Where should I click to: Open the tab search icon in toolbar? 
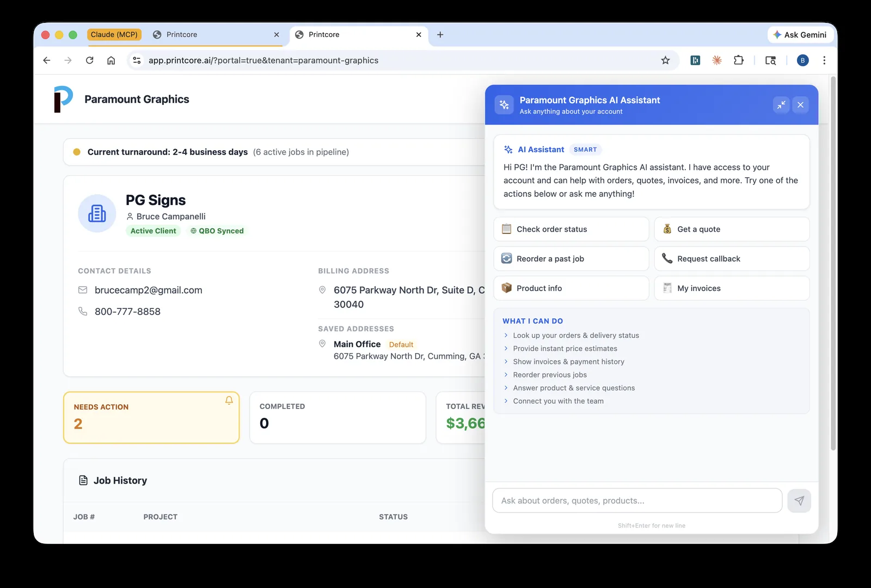(x=770, y=60)
